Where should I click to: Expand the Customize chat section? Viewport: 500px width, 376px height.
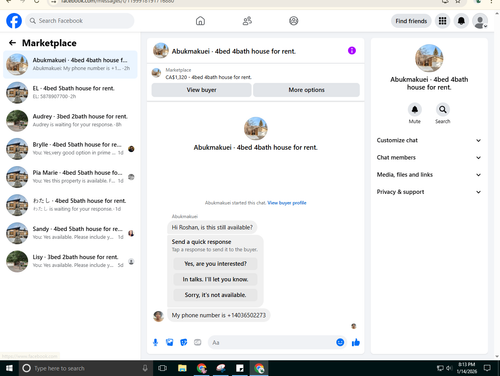click(x=429, y=140)
